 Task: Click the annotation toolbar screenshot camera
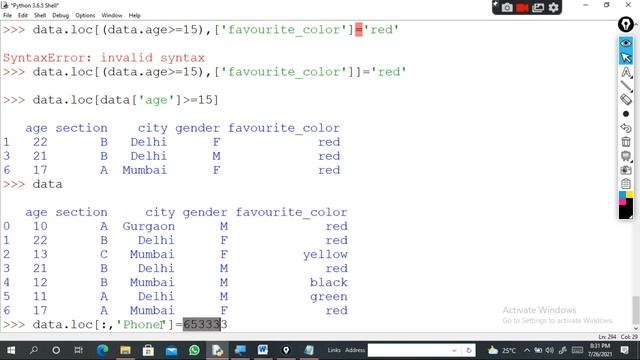click(x=626, y=170)
